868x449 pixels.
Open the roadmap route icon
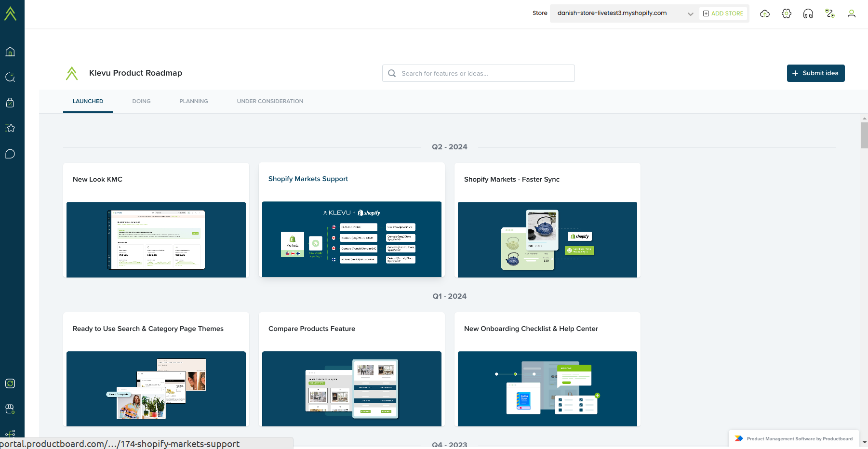(830, 13)
